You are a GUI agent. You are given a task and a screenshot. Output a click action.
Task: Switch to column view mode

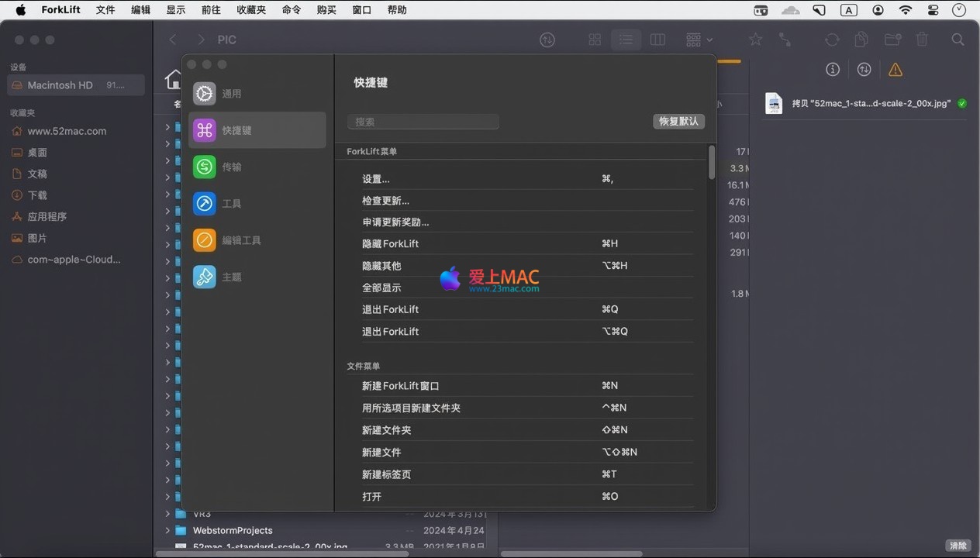(x=657, y=40)
